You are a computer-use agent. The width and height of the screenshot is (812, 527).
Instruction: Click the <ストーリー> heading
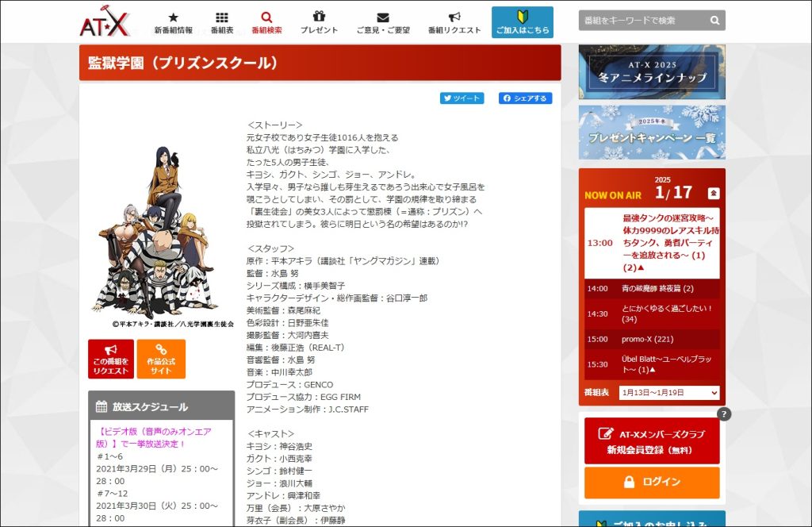(x=274, y=125)
